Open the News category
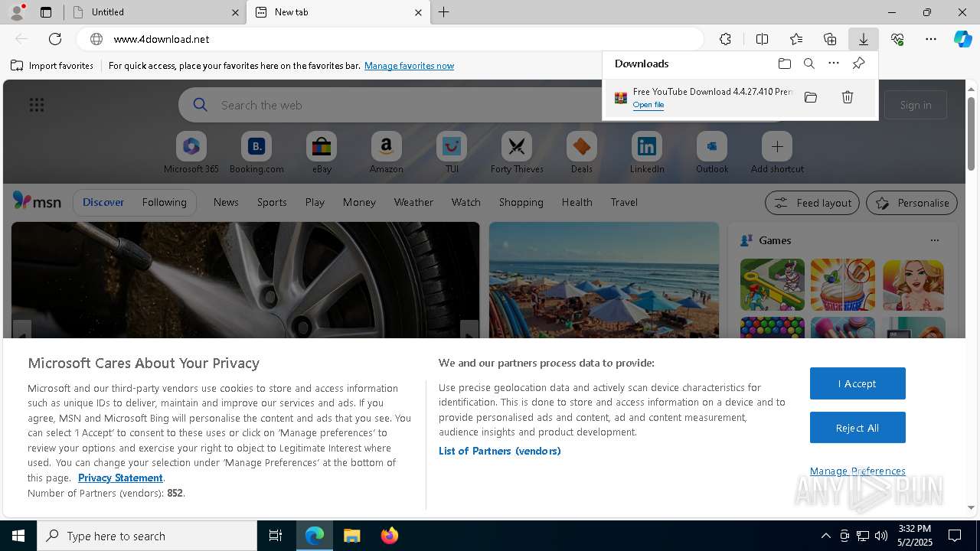The width and height of the screenshot is (980, 551). pyautogui.click(x=226, y=202)
